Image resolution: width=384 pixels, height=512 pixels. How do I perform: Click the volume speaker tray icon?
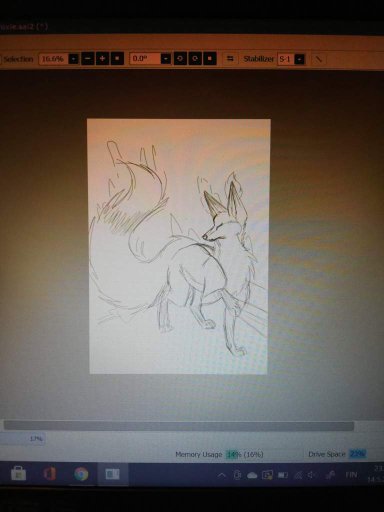click(312, 475)
